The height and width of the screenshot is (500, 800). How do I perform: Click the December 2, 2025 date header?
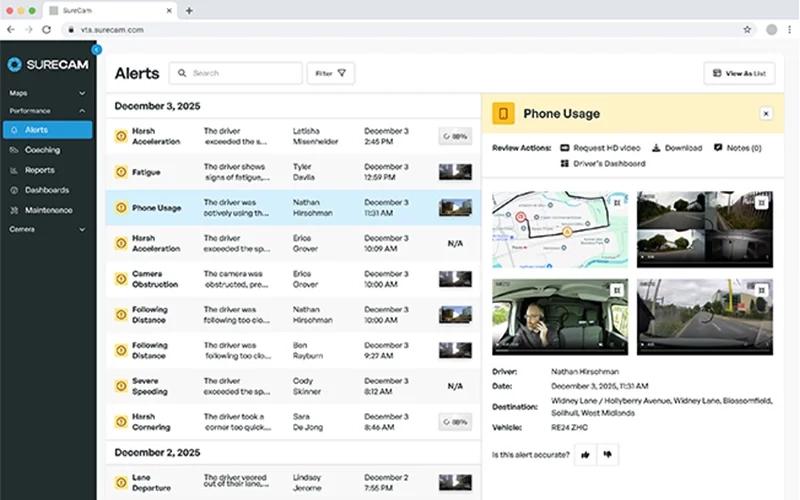click(x=157, y=453)
